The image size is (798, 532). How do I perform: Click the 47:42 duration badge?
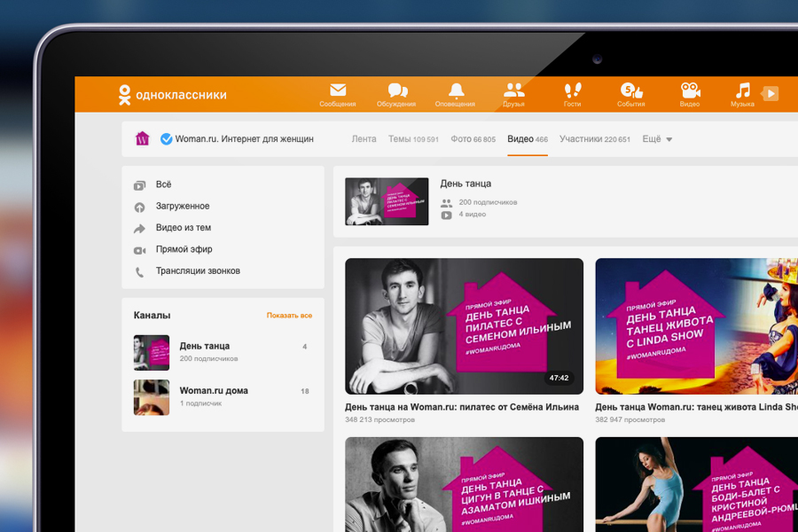click(x=559, y=378)
